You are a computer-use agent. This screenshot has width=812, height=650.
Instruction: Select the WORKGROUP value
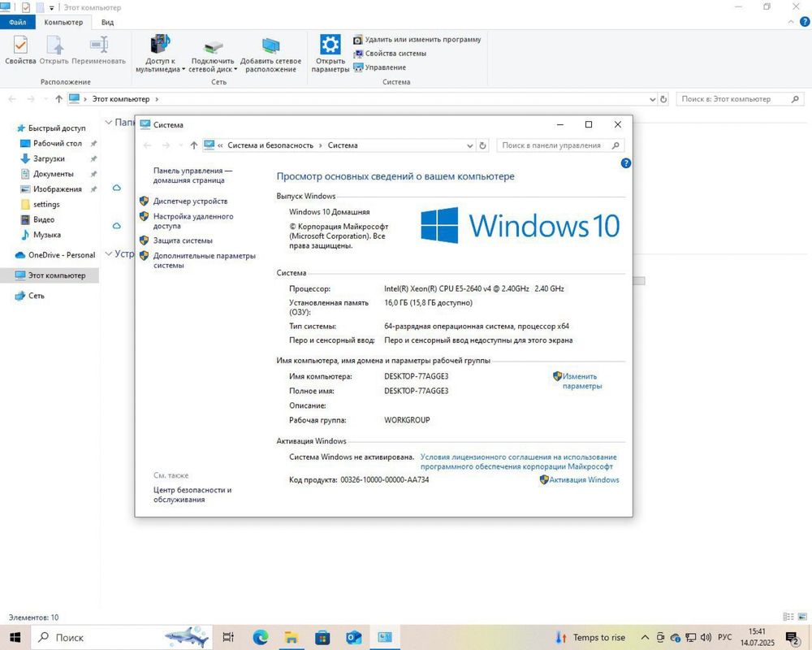407,420
